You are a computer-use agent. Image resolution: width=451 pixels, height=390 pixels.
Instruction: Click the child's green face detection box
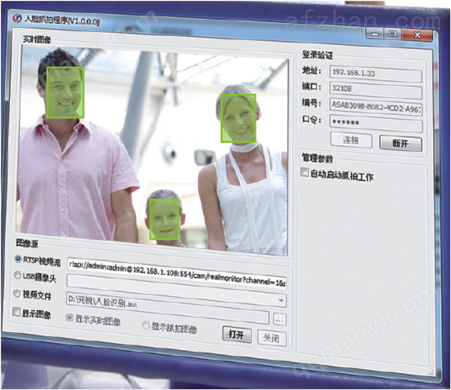tap(164, 219)
